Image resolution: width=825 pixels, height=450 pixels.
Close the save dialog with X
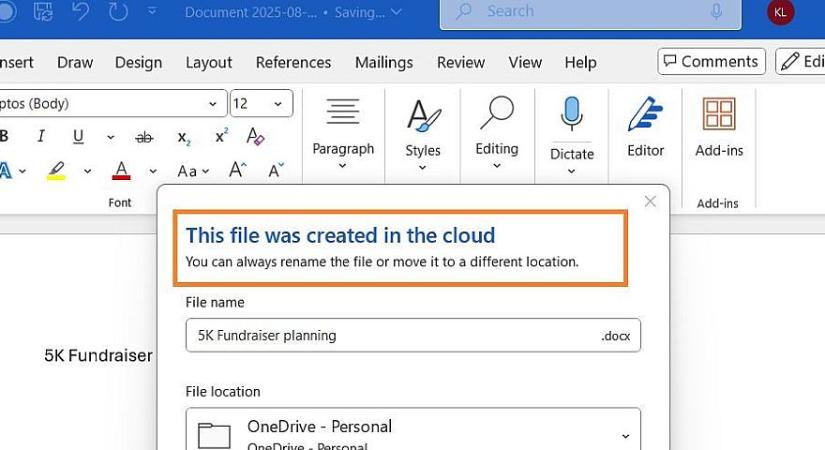coord(650,202)
